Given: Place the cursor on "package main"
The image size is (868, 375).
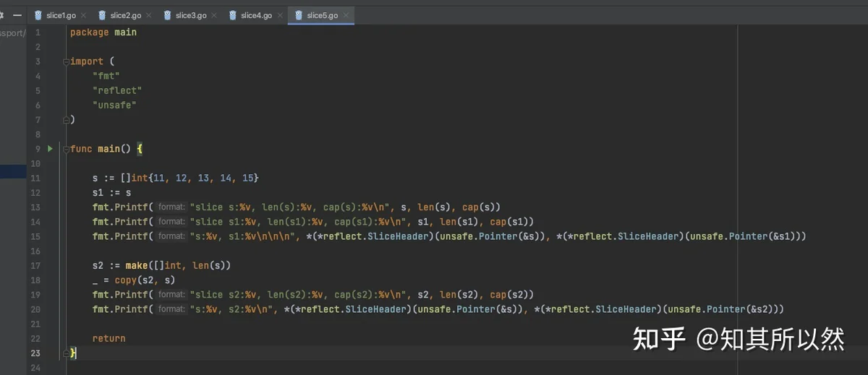Looking at the screenshot, I should click(x=103, y=33).
